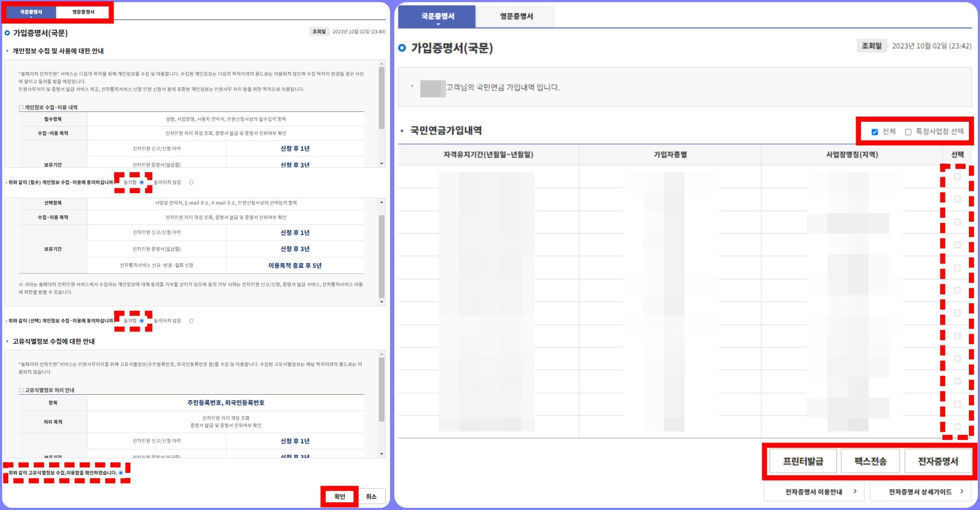Image resolution: width=980 pixels, height=510 pixels.
Task: Open 전자증명서 이용안내 link
Action: coord(813,492)
